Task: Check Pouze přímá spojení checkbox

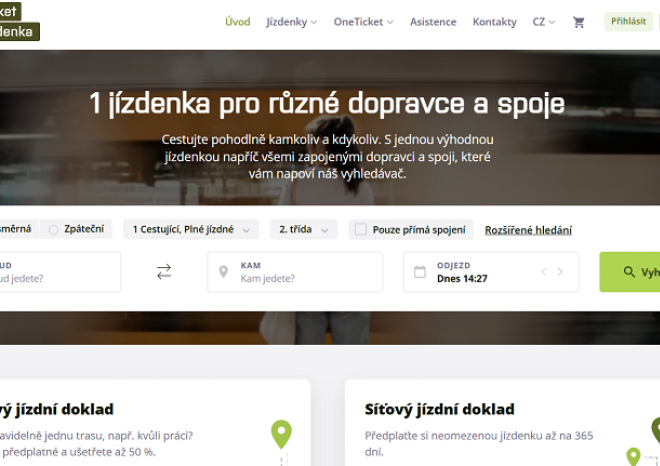Action: pos(361,229)
